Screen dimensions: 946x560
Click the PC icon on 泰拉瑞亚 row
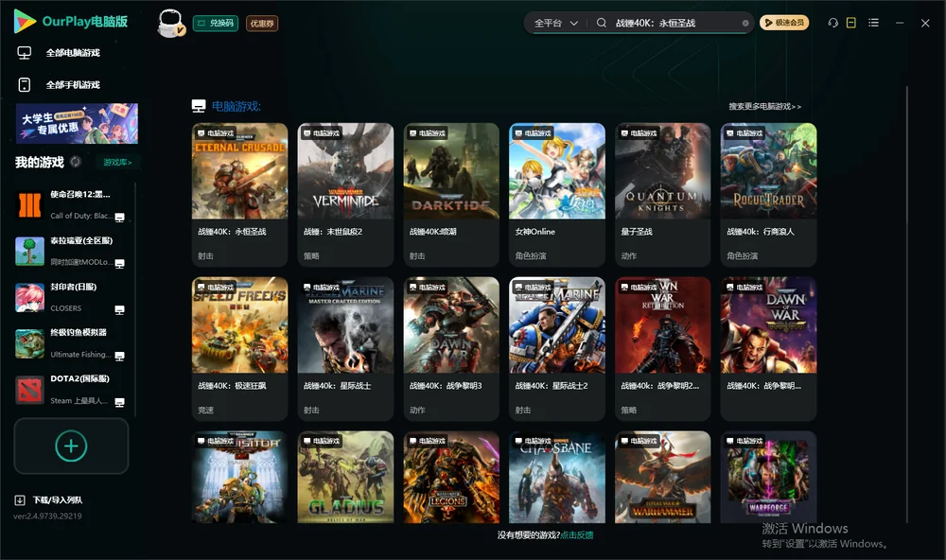pyautogui.click(x=119, y=264)
